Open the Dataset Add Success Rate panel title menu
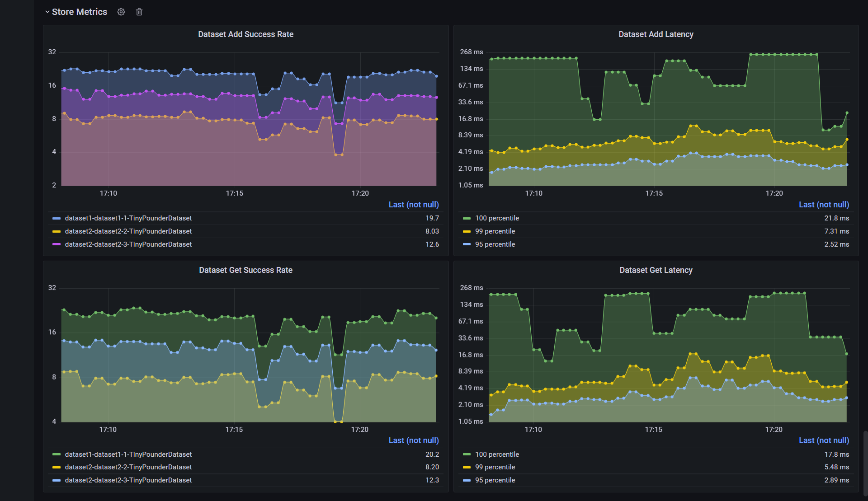Screen dimensions: 868x501 [245, 34]
